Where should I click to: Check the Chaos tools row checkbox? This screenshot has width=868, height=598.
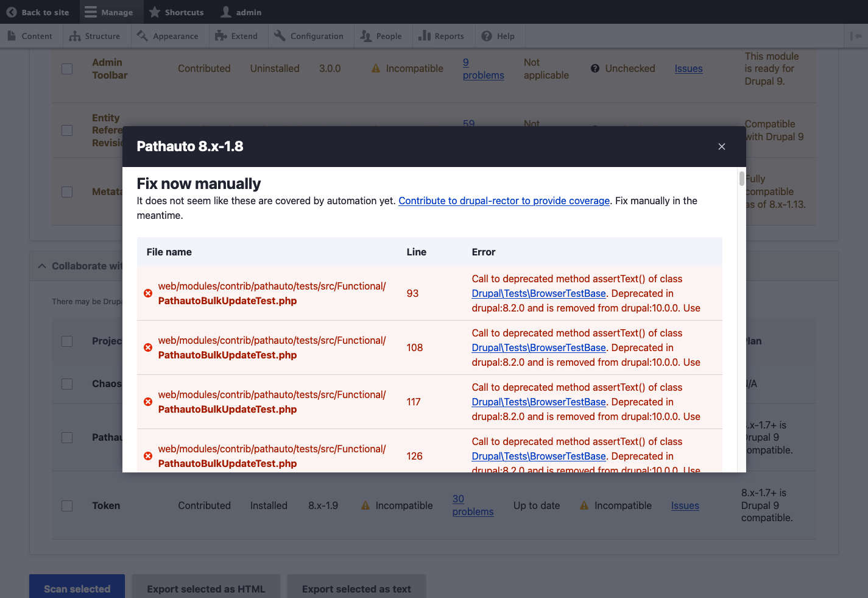(x=67, y=384)
